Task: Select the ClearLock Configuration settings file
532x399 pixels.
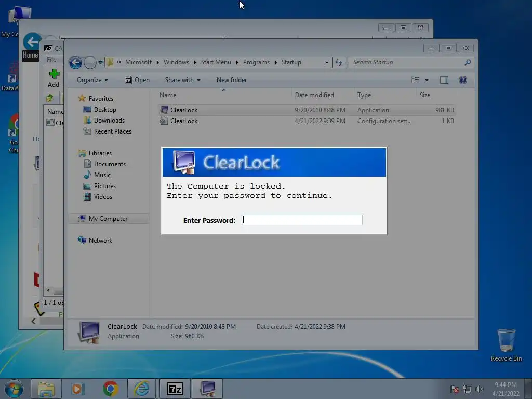Action: tap(307, 121)
